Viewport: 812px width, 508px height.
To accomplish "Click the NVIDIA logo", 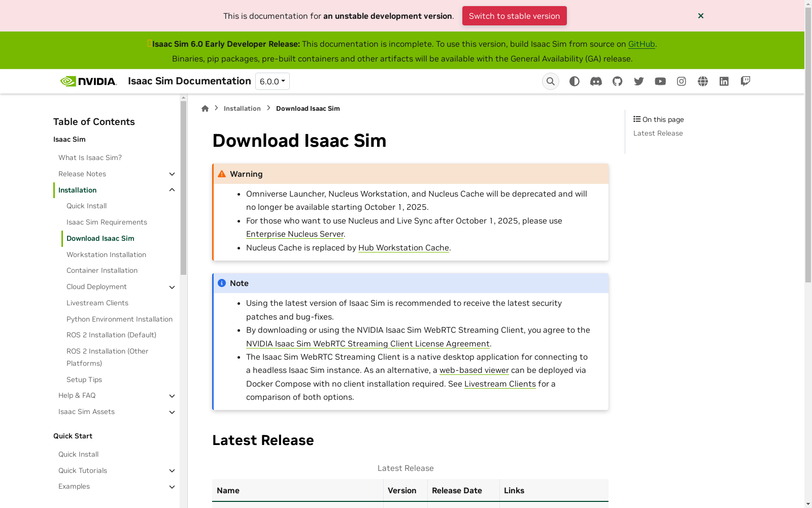I will [88, 81].
